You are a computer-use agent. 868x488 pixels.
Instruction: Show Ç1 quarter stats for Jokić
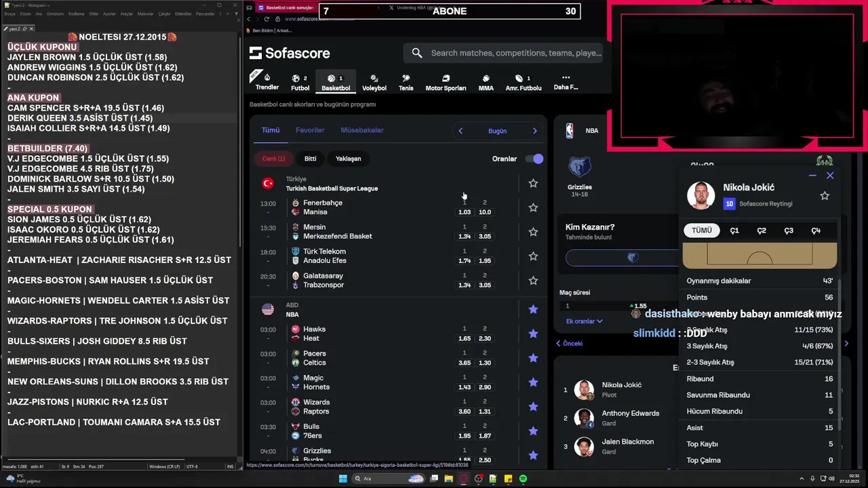pos(734,230)
